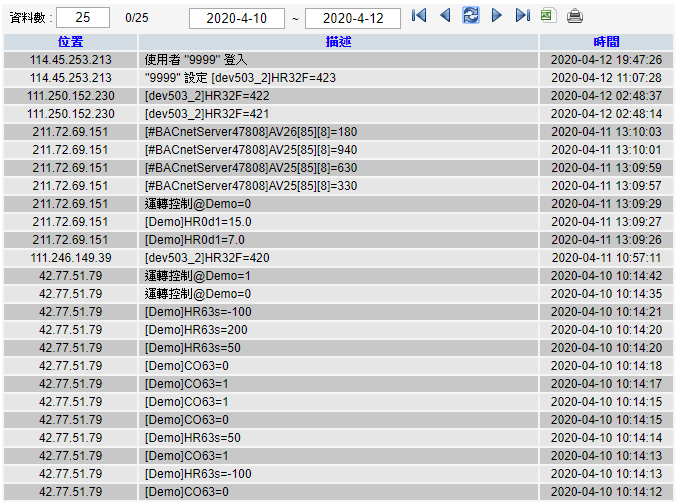Screen dimensions: 676x503
Task: Click the entry [#BACnetServer47808]AV26[85][8]=180
Action: (338, 132)
